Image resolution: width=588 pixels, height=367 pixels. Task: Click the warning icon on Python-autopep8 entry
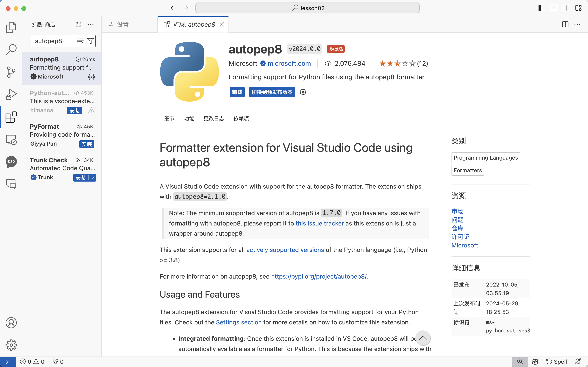[x=91, y=111]
